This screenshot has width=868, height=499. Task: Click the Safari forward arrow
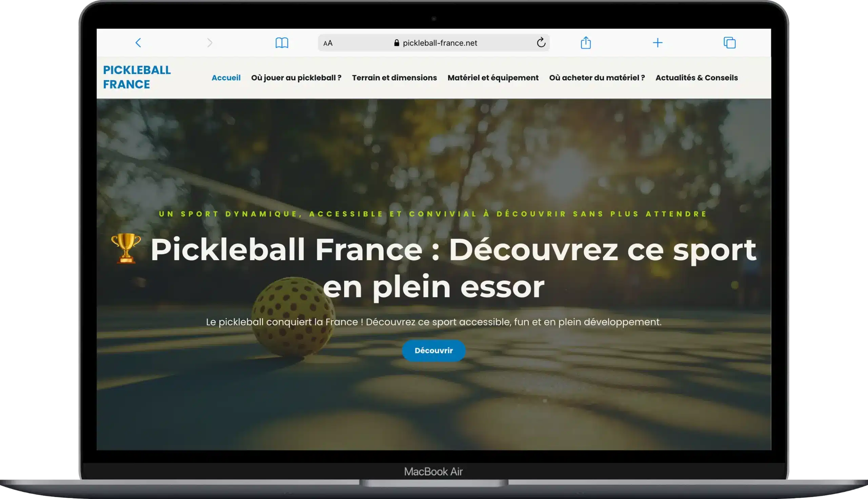[x=210, y=43]
